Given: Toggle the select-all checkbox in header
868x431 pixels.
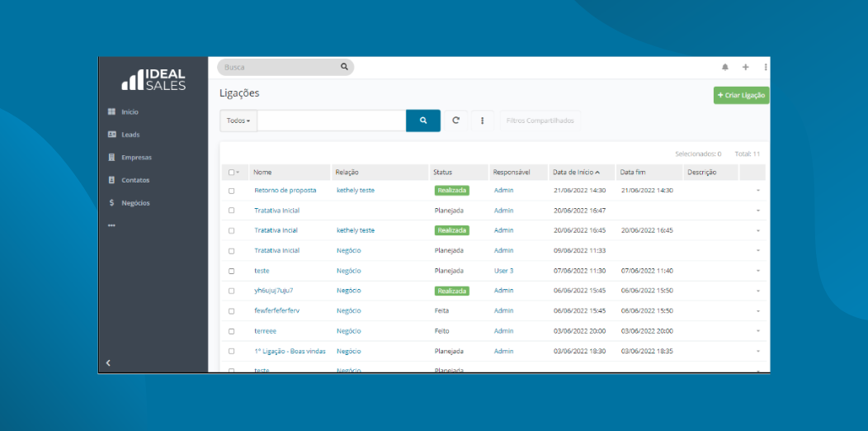Looking at the screenshot, I should (231, 173).
